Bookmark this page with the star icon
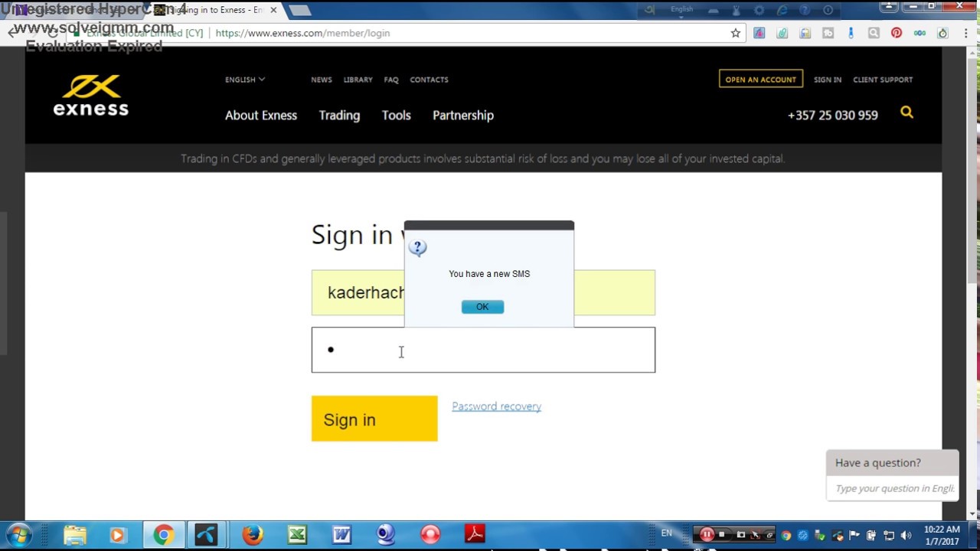Screen dimensions: 980x551 [736, 33]
